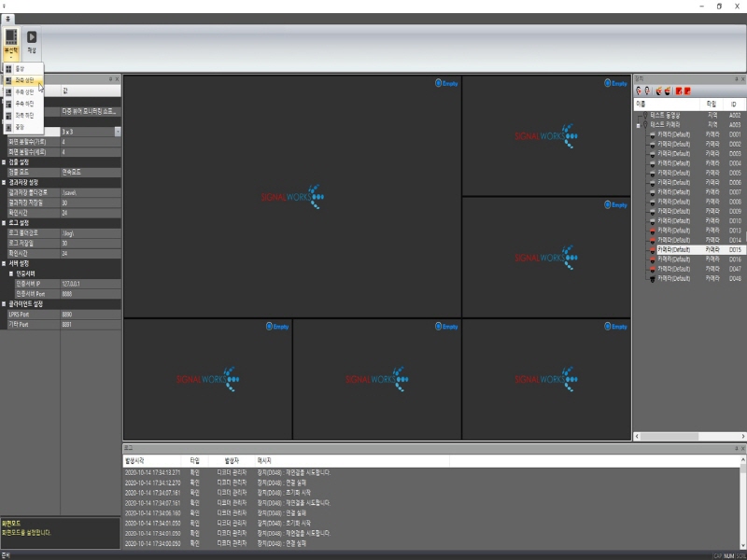Click the device panel scroll right arrow
747x560 pixels.
[x=742, y=437]
